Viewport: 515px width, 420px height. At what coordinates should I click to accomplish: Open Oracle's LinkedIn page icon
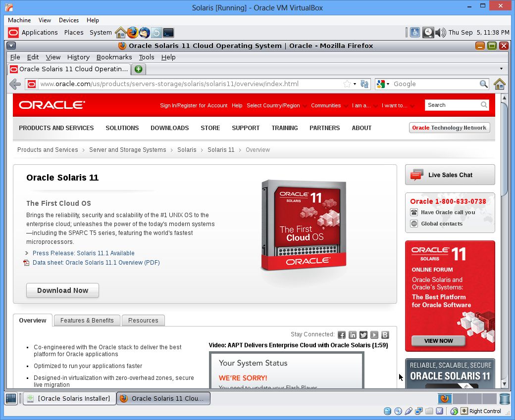pyautogui.click(x=353, y=335)
